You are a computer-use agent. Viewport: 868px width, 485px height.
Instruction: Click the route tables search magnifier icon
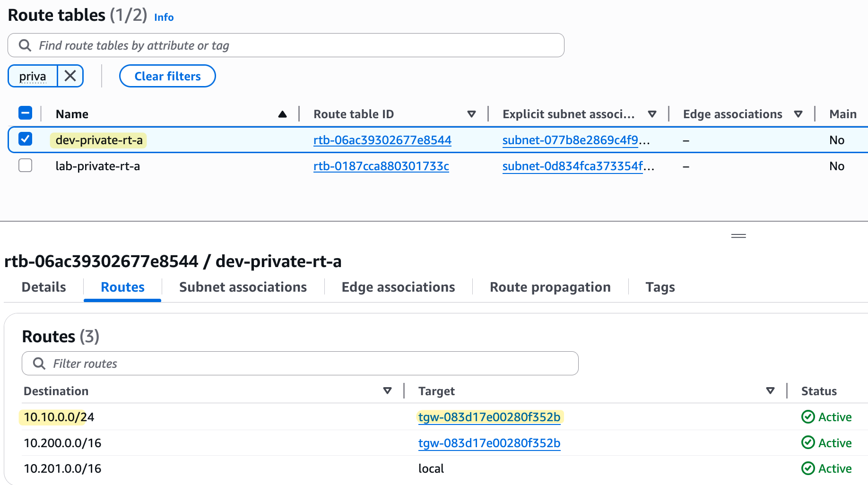point(25,45)
